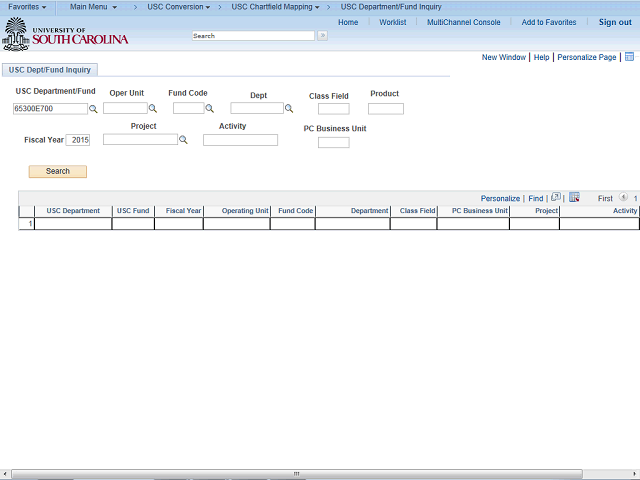Open the page settings icon beside Personalize Page
Viewport: 640px width, 480px height.
pyautogui.click(x=629, y=57)
